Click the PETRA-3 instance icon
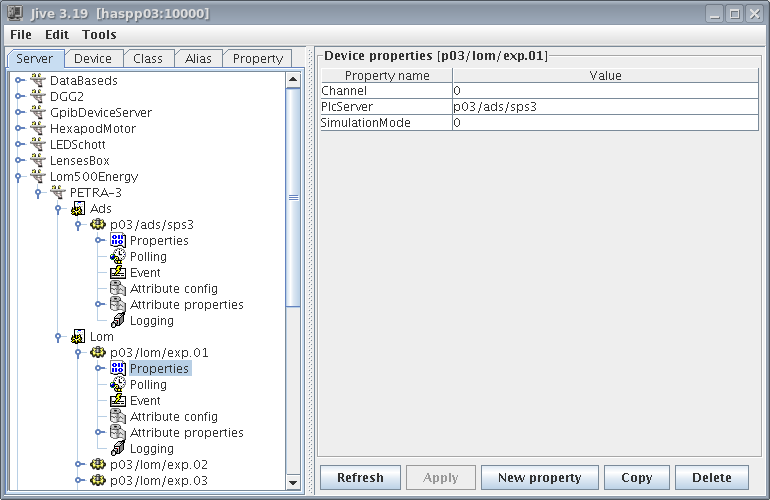The width and height of the screenshot is (770, 500). click(58, 193)
